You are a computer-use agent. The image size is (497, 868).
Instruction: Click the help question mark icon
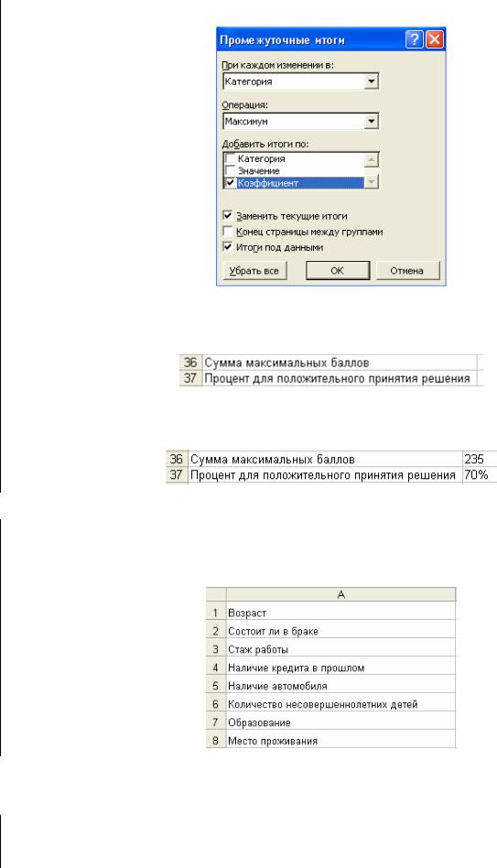coord(414,40)
